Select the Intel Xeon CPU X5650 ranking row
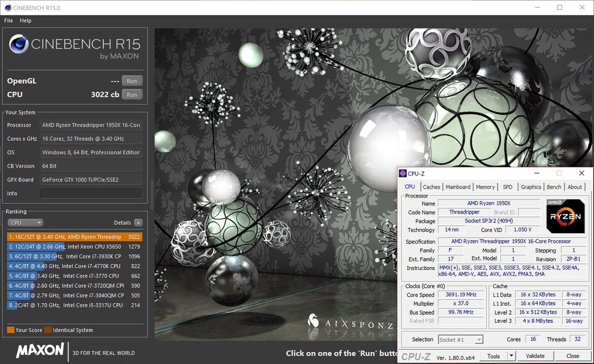594x364 pixels. pos(75,247)
